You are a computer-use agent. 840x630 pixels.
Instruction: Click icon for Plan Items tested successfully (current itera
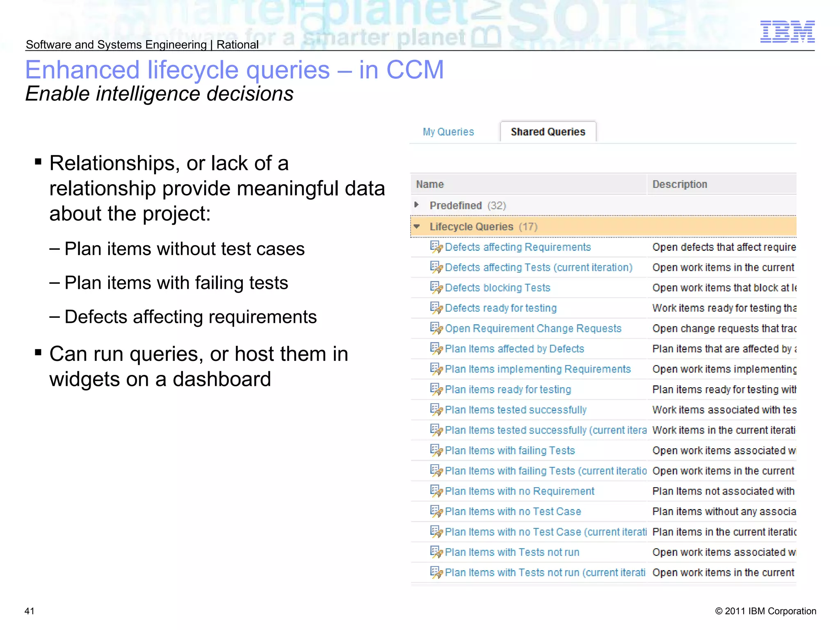pyautogui.click(x=436, y=430)
